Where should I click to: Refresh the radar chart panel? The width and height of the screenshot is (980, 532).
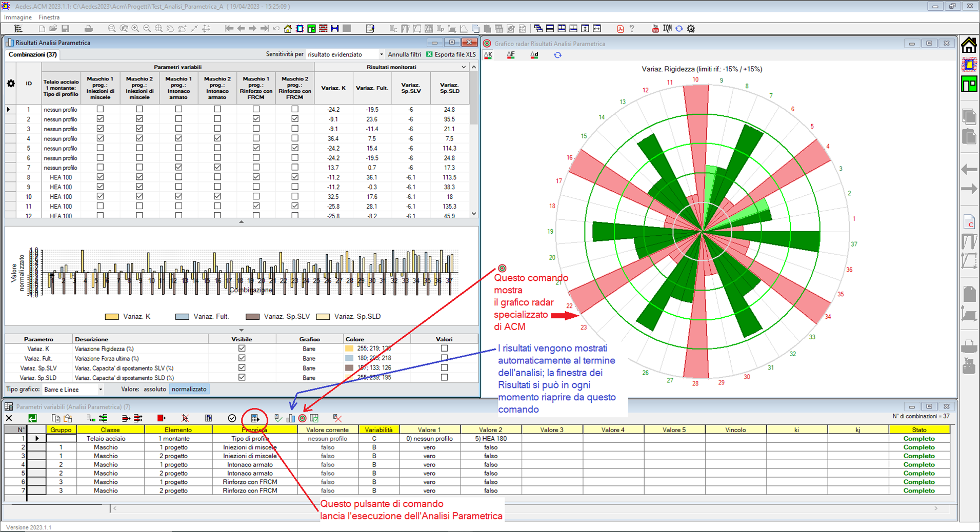coord(557,55)
